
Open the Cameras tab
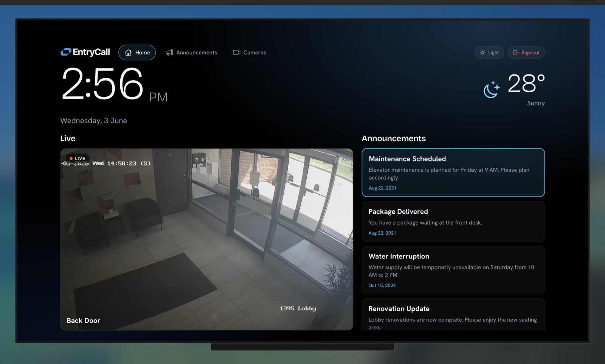point(250,53)
